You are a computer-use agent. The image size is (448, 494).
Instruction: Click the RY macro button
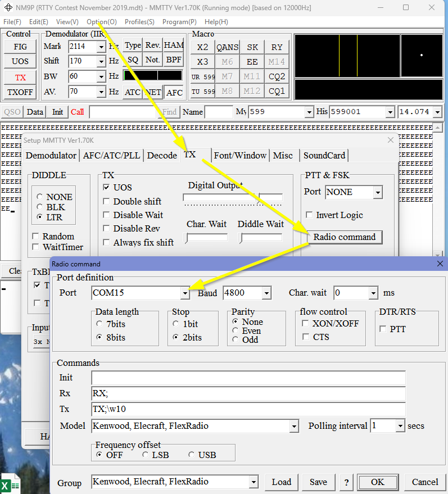click(x=277, y=47)
